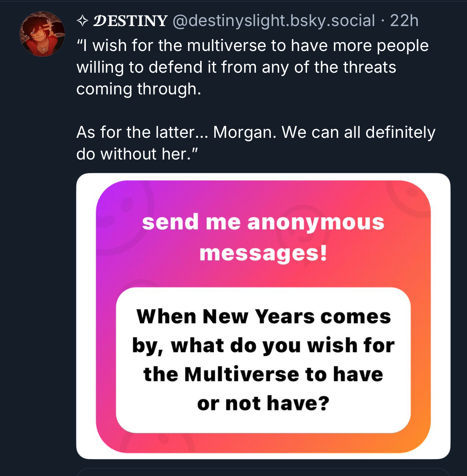This screenshot has height=476, width=467.
Task: Click the "or not have?" line
Action: (x=263, y=403)
